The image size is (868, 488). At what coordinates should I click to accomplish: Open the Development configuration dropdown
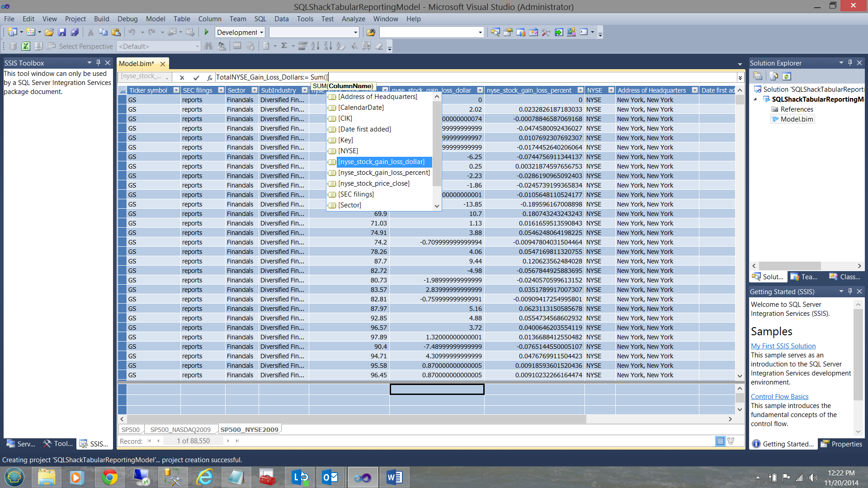pyautogui.click(x=261, y=32)
